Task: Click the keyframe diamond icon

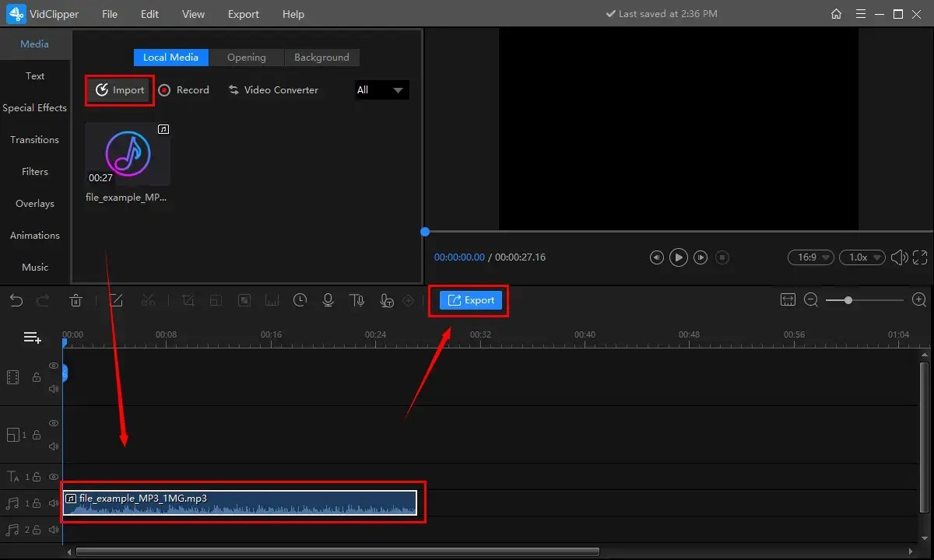Action: 408,300
